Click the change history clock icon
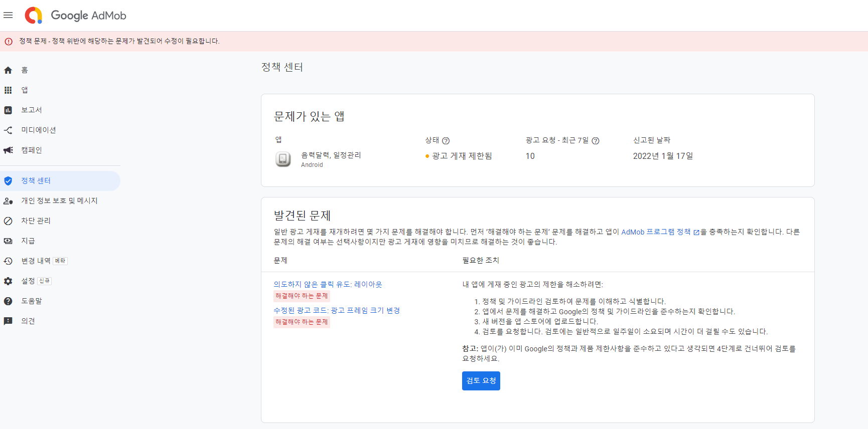This screenshot has width=868, height=429. (8, 261)
